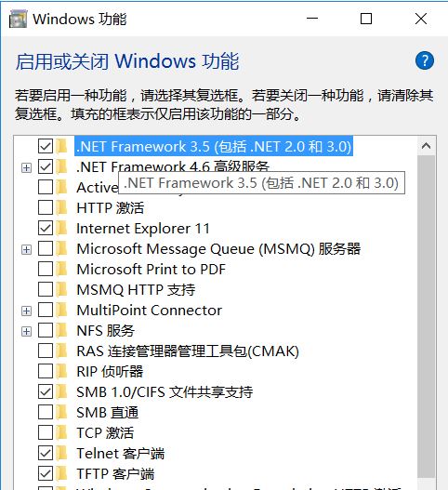Select the TCP 激活 list item

tap(105, 433)
